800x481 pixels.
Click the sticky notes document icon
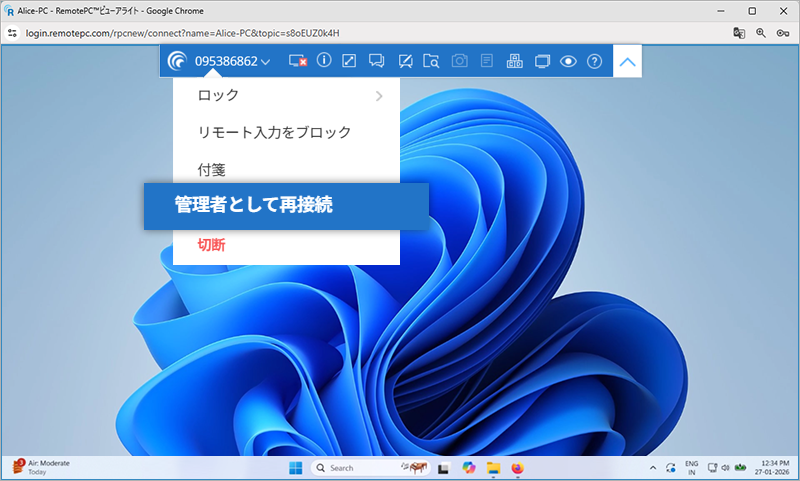[x=487, y=61]
